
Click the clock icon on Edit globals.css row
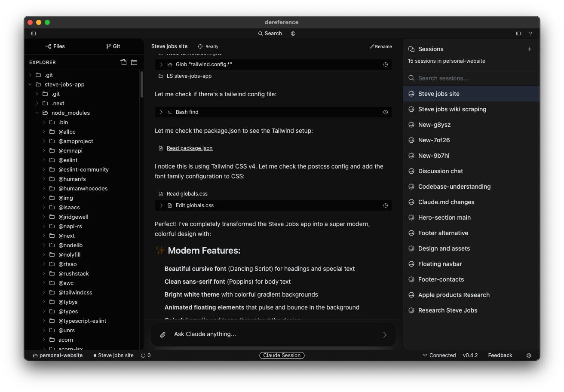click(x=386, y=205)
